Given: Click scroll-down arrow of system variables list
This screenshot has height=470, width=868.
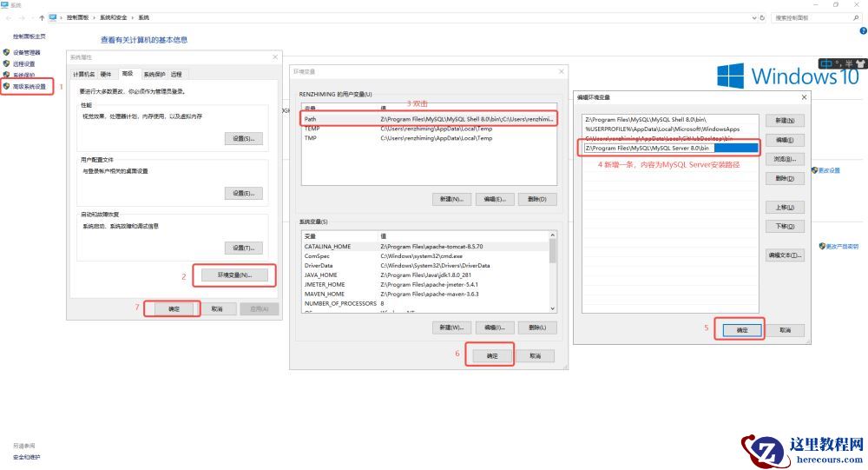Looking at the screenshot, I should point(552,308).
